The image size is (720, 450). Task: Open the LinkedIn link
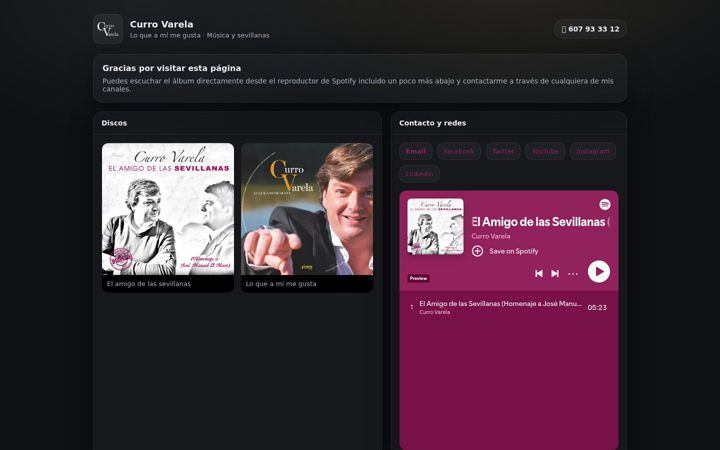point(419,174)
